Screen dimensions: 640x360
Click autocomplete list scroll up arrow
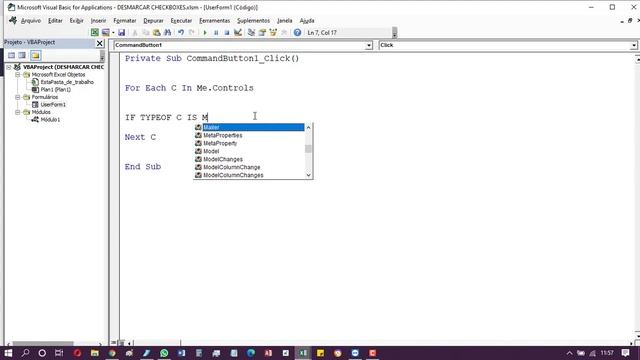309,127
